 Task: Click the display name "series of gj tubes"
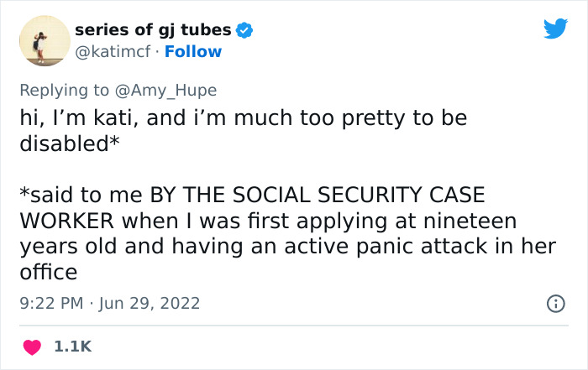coord(152,29)
